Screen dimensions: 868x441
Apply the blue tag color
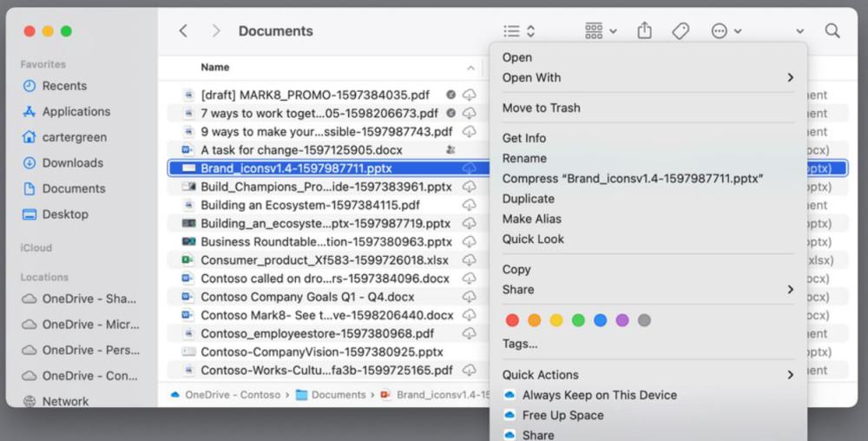[600, 320]
